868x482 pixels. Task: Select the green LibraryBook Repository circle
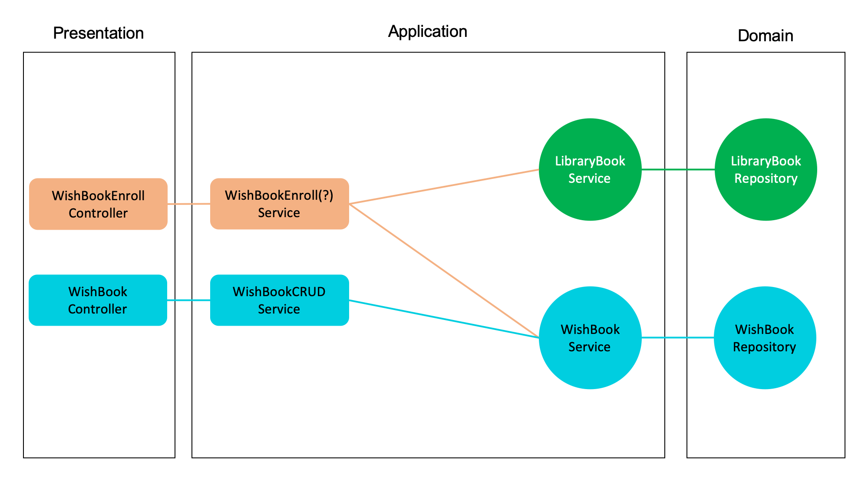click(766, 169)
